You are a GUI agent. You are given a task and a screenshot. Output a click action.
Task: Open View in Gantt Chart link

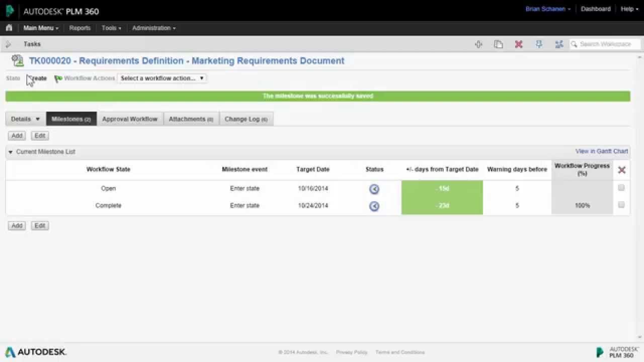coord(602,151)
